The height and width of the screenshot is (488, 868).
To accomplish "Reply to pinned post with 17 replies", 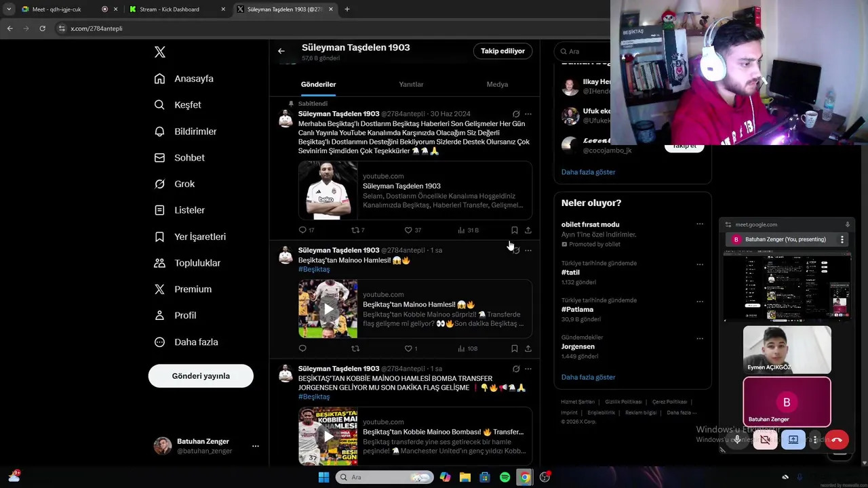I will 307,230.
